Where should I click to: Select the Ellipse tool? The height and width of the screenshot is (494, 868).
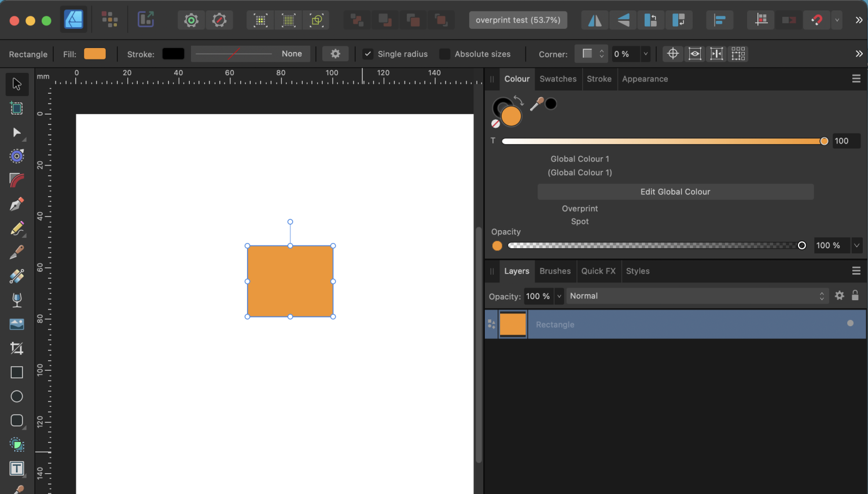click(x=16, y=396)
